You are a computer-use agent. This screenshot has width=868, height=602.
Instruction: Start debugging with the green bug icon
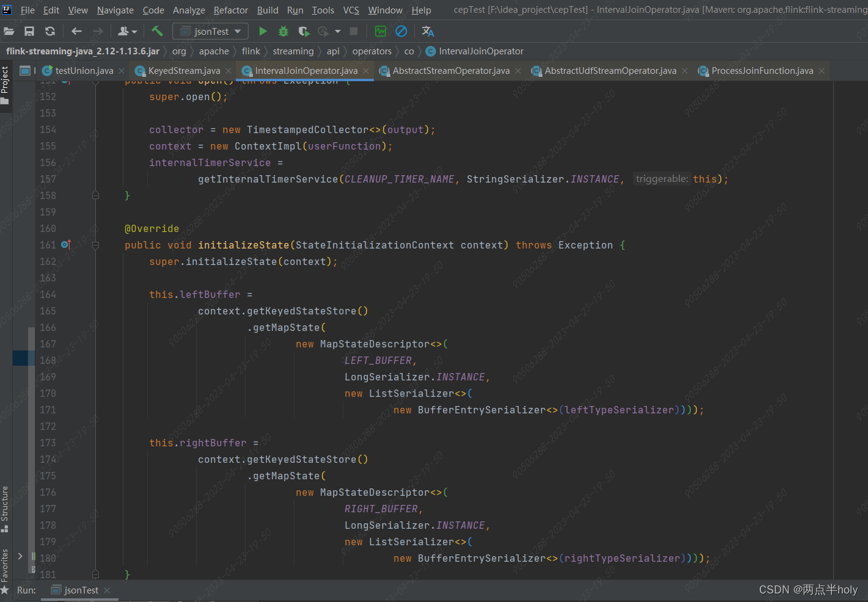[283, 31]
